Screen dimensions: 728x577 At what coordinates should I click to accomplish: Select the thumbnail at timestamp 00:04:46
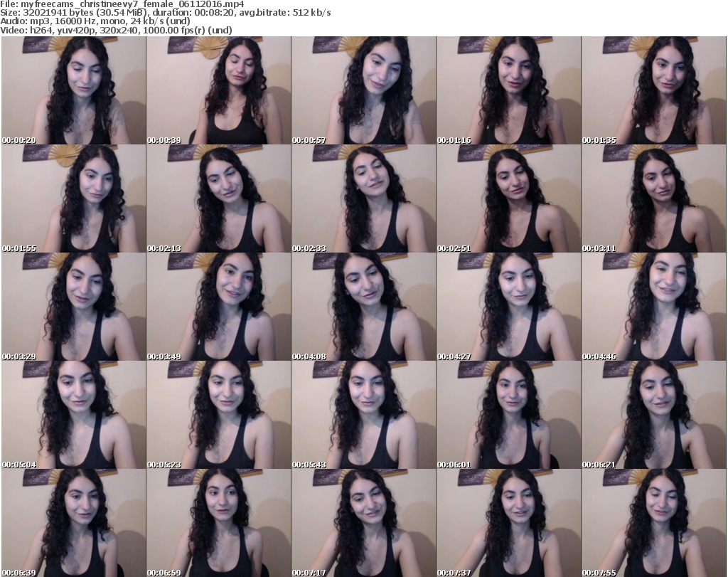(654, 307)
